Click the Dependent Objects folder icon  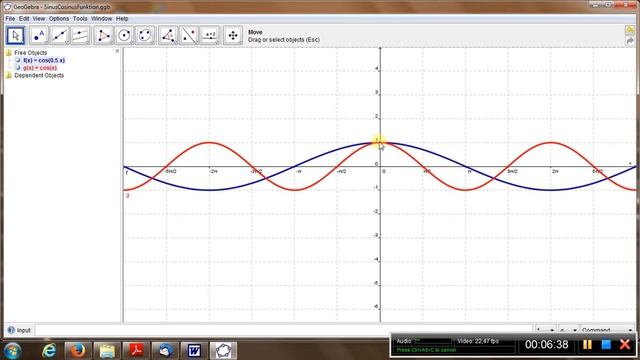tap(9, 76)
